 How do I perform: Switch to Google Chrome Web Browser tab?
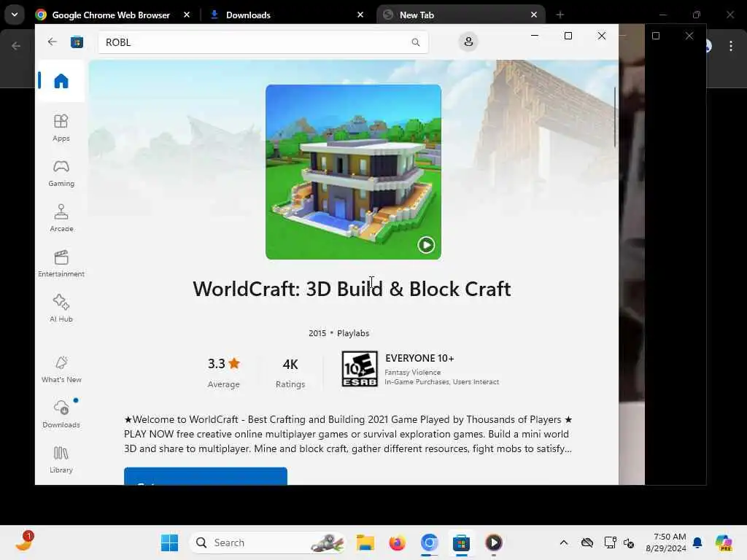click(111, 15)
